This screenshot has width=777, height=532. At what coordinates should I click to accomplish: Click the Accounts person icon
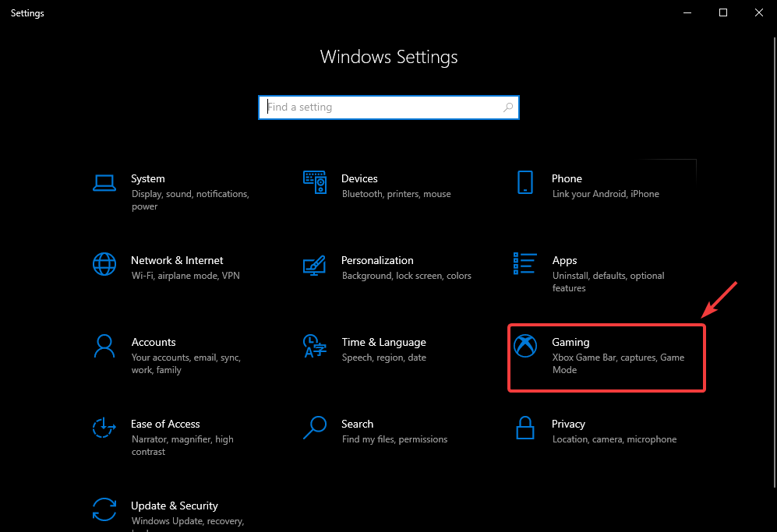point(104,346)
